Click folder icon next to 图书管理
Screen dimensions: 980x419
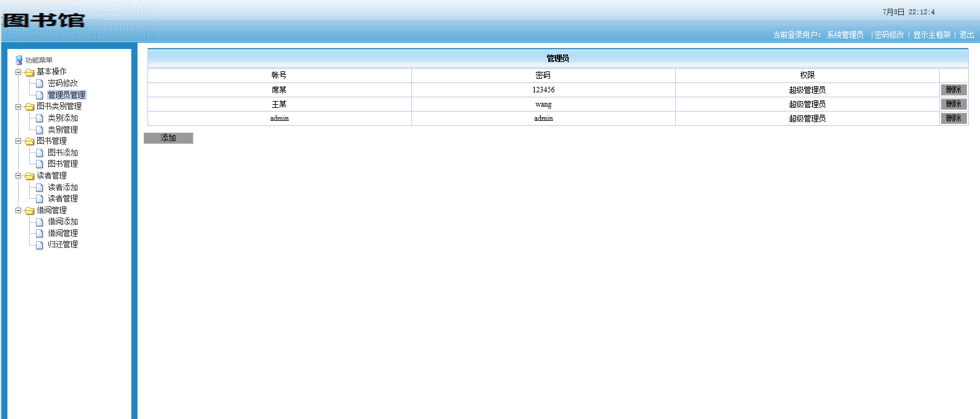(x=29, y=141)
